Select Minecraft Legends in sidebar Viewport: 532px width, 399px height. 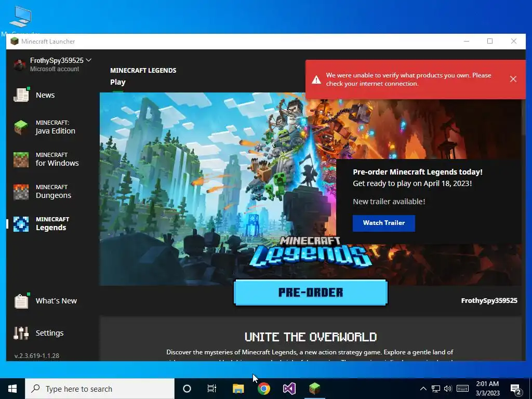pyautogui.click(x=42, y=224)
